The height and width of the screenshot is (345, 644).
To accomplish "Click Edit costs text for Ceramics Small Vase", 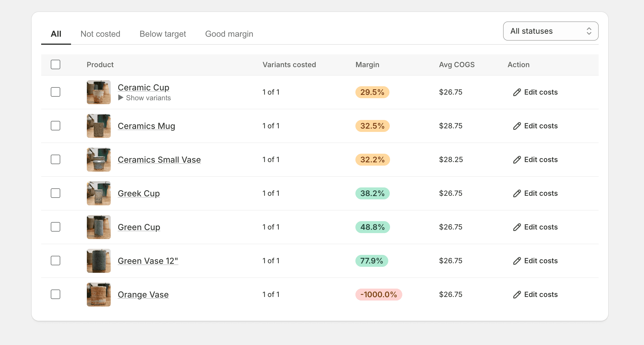I will [x=541, y=160].
